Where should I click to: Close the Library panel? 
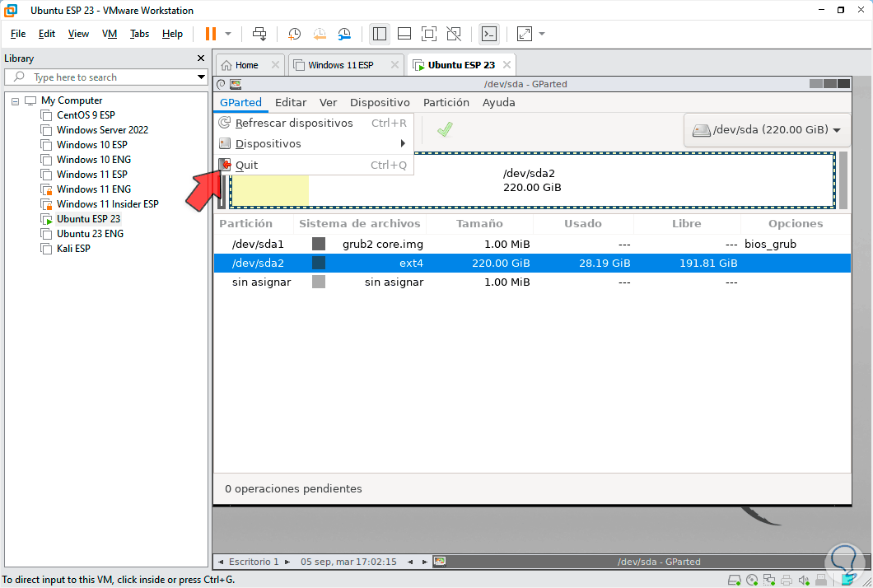(x=201, y=58)
